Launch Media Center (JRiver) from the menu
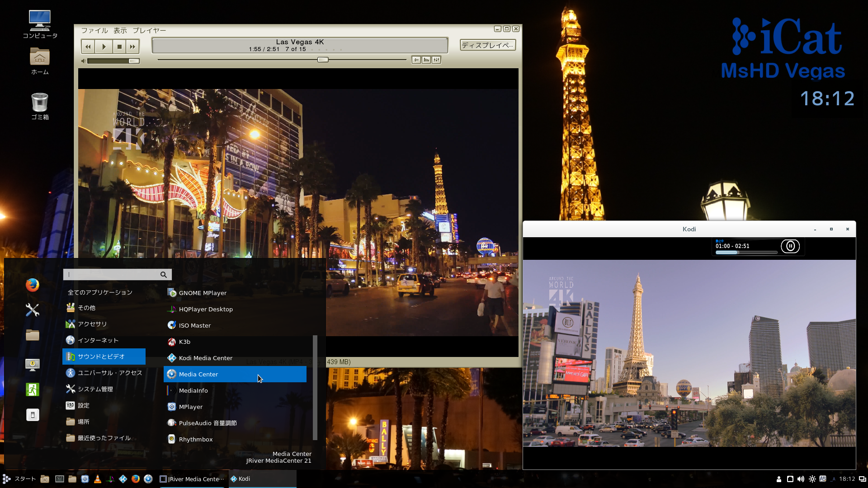Screen dimensions: 868x488 pyautogui.click(x=235, y=374)
